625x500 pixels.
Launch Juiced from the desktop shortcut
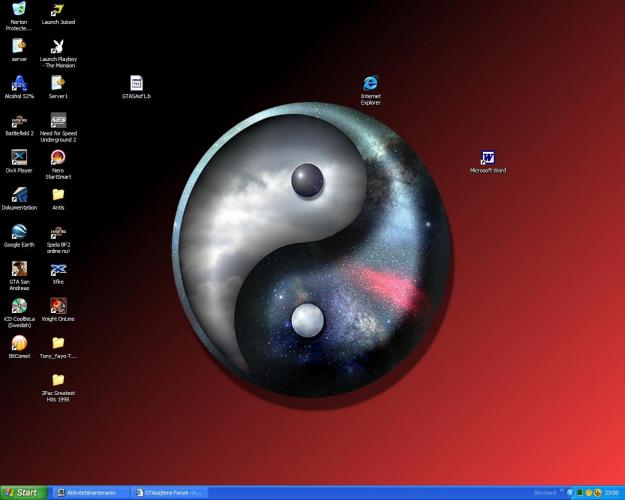point(58,10)
